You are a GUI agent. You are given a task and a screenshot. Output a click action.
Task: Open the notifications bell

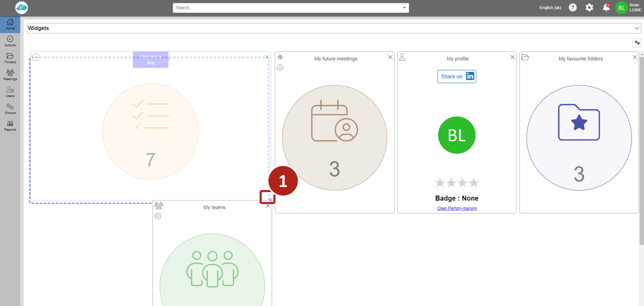[606, 8]
